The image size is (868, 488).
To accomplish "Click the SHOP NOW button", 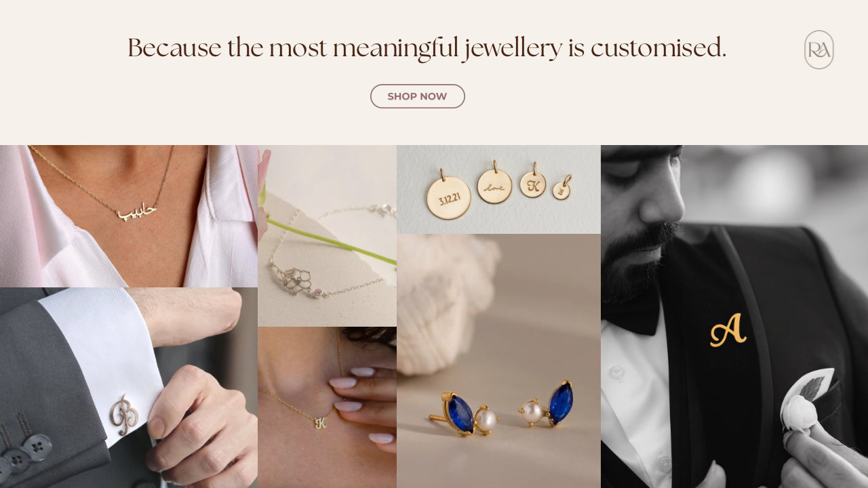I will pyautogui.click(x=417, y=96).
